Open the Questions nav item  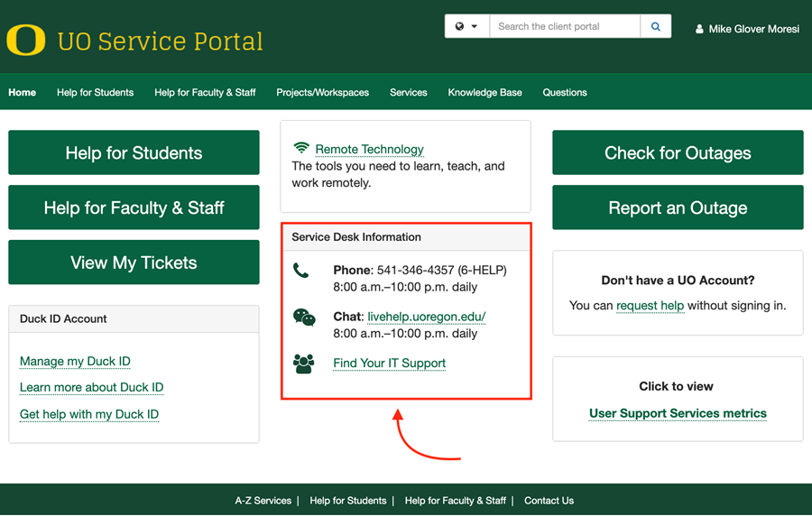(565, 92)
